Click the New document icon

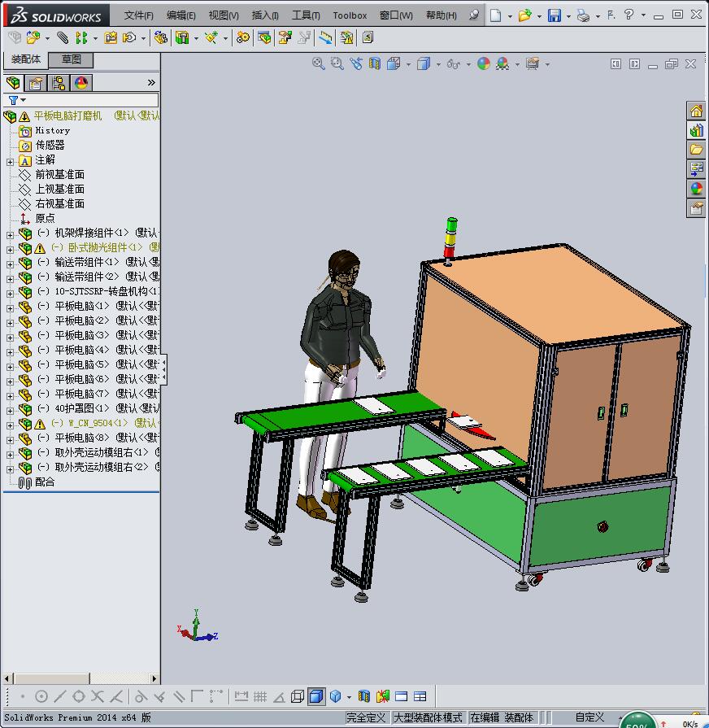[x=495, y=15]
